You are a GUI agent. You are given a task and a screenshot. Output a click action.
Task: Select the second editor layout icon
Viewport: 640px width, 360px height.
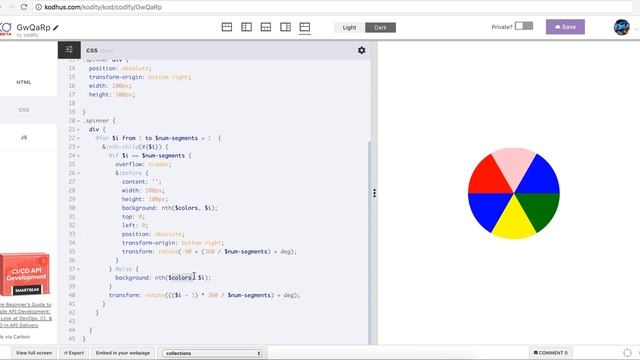(x=246, y=27)
